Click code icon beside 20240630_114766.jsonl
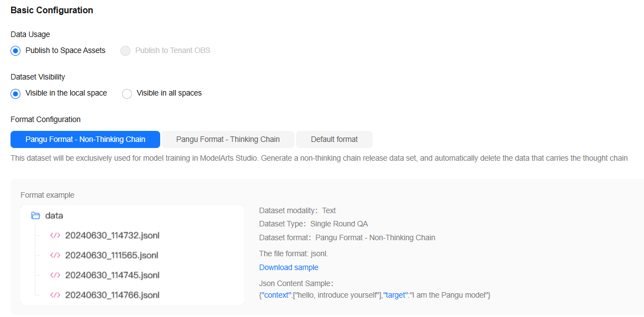The image size is (644, 317). point(55,295)
